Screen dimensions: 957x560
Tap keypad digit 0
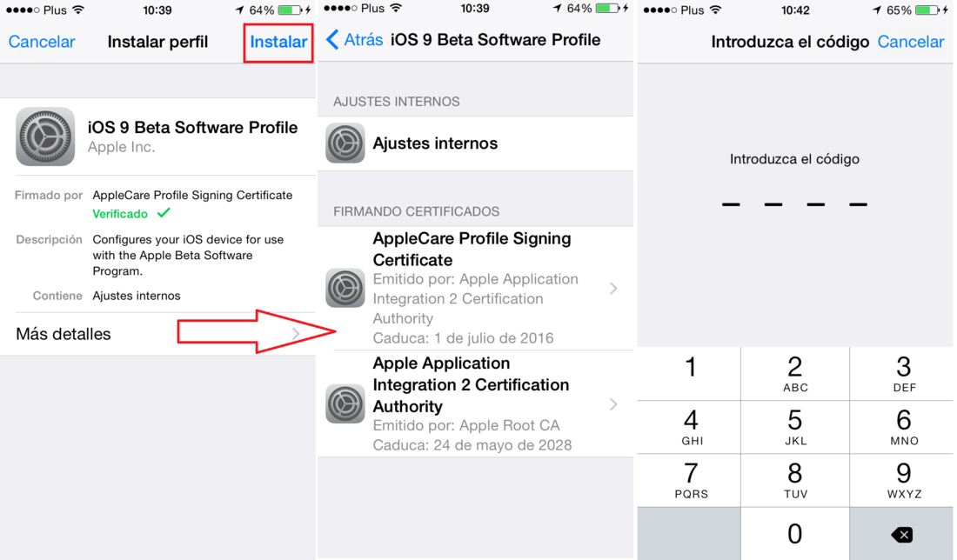(794, 534)
